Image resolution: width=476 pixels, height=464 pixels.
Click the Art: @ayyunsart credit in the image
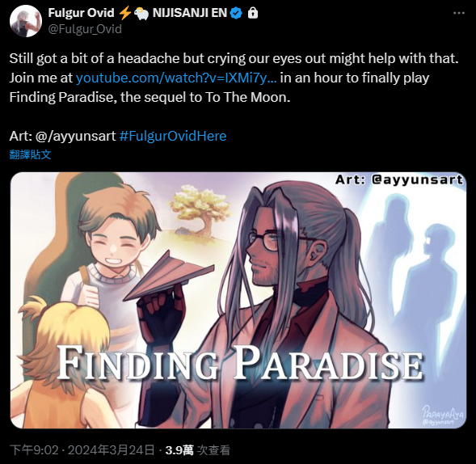pyautogui.click(x=399, y=179)
